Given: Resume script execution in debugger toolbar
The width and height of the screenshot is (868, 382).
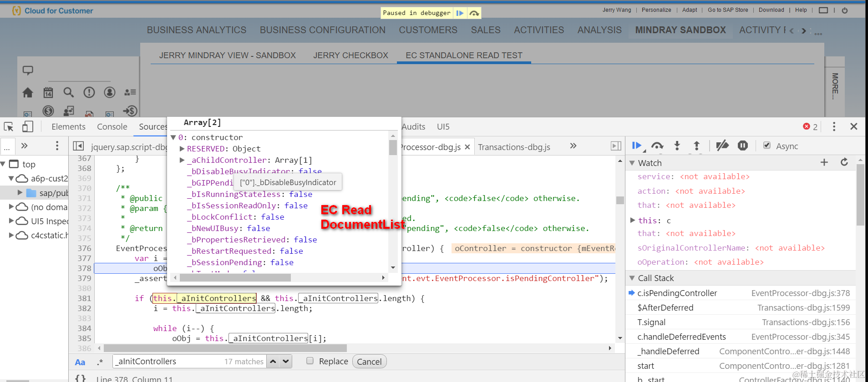Looking at the screenshot, I should 637,146.
